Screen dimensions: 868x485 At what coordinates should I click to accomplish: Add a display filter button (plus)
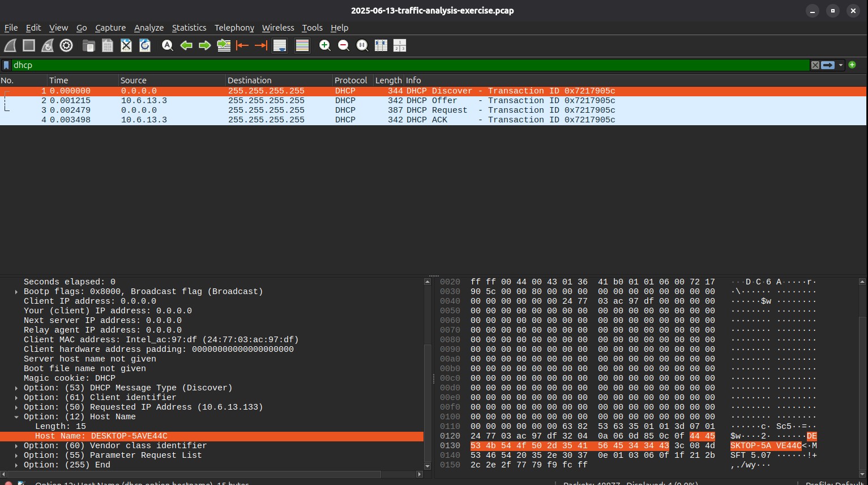tap(852, 65)
